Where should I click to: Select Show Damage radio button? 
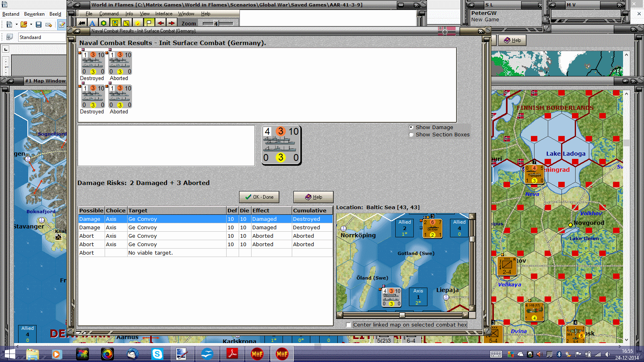[411, 128]
